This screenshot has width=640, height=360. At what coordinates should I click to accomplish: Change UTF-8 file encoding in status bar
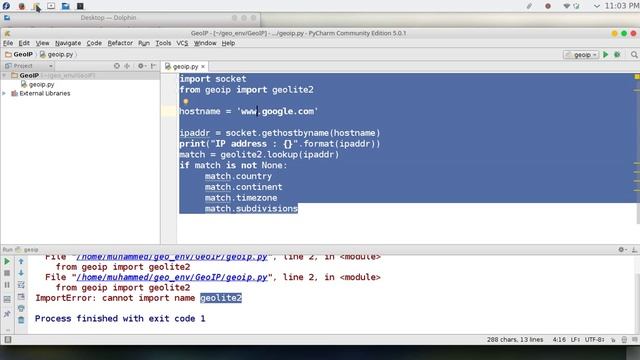point(594,340)
